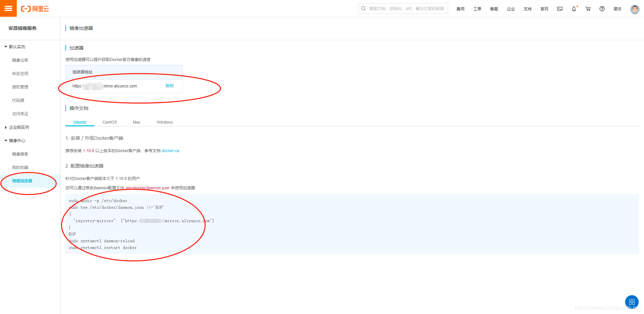Expand the 企业版实例 tree section

pos(17,127)
